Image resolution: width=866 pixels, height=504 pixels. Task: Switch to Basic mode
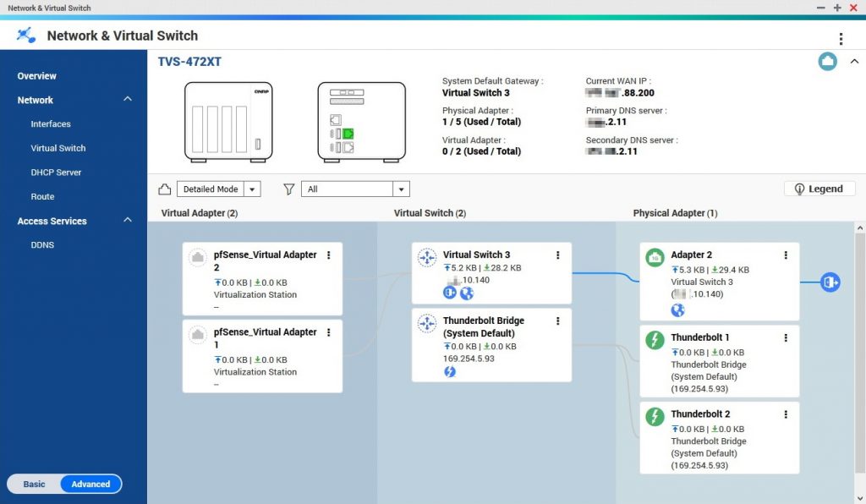tap(34, 484)
